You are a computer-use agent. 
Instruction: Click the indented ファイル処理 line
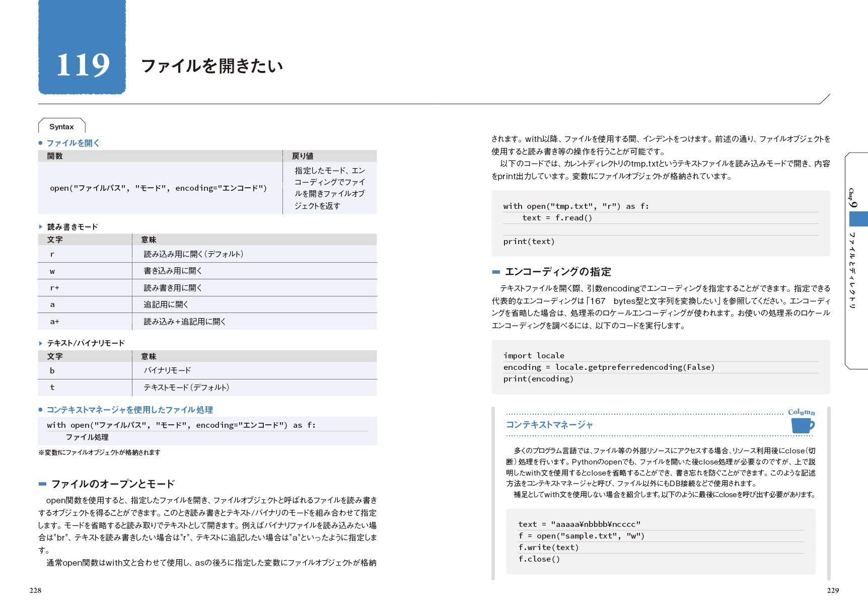click(x=87, y=437)
